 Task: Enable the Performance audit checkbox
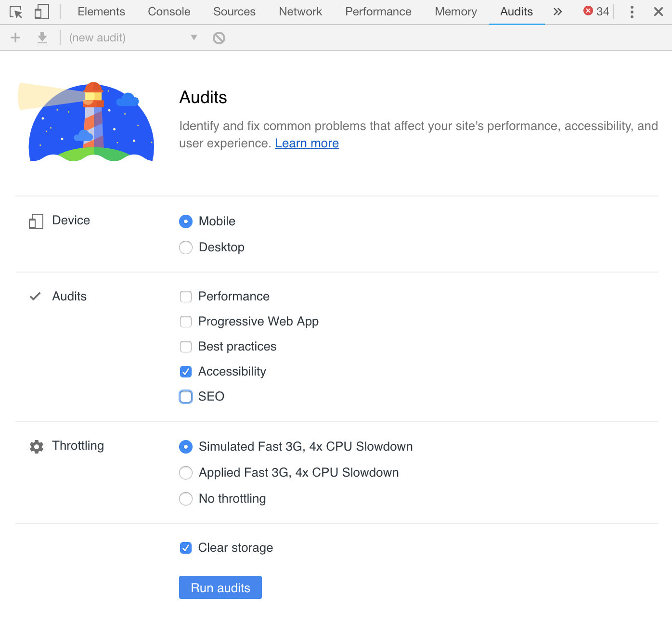tap(186, 297)
